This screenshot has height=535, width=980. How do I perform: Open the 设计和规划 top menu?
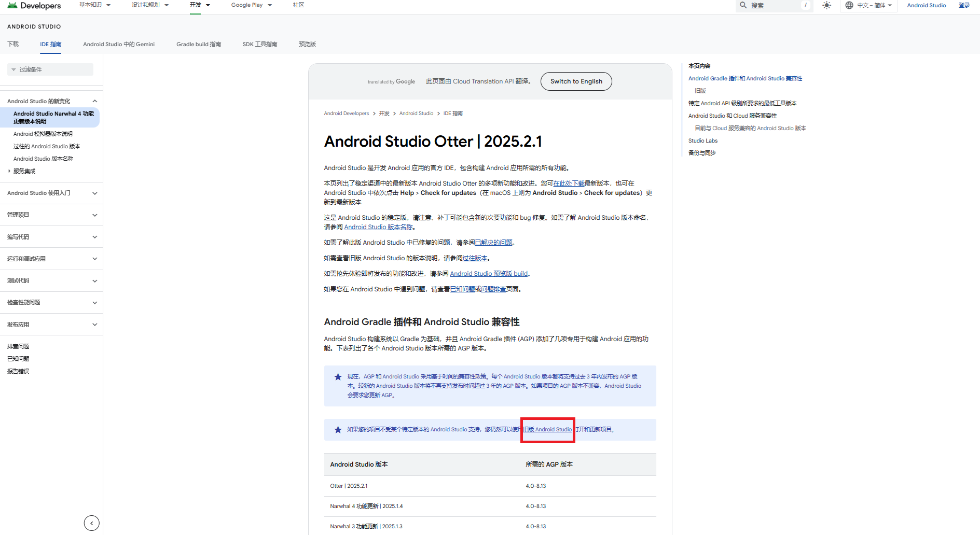coord(150,5)
